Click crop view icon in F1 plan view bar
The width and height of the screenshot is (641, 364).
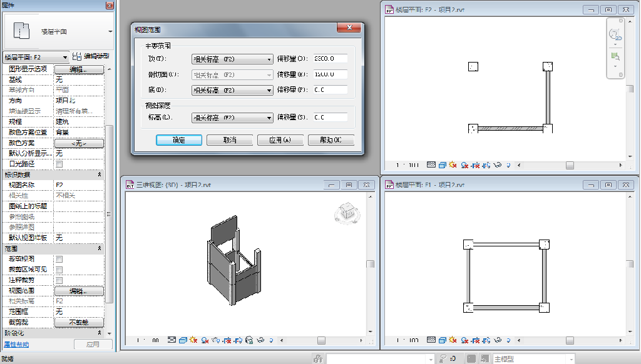point(475,340)
